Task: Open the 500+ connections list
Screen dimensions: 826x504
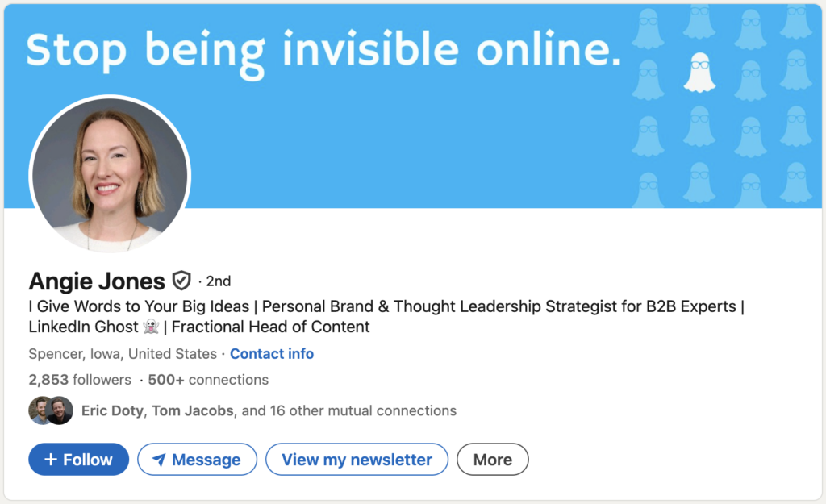Action: pos(208,380)
